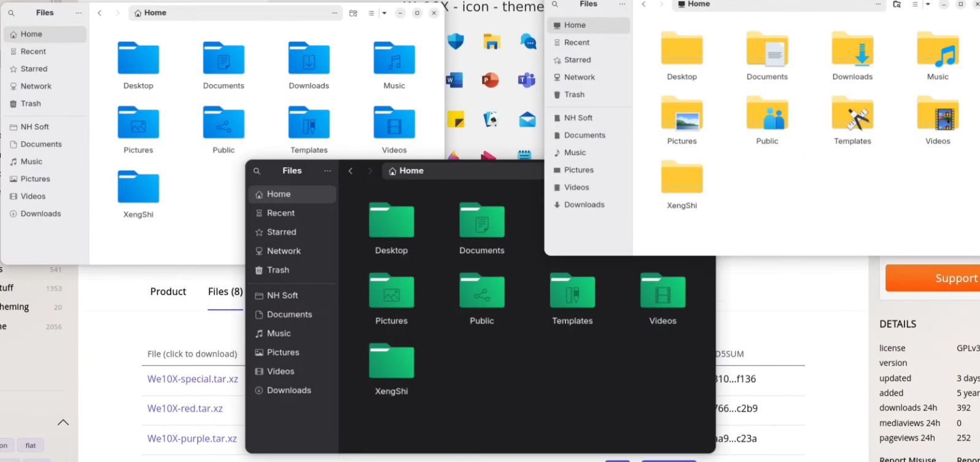Click search icon in the dark Files window
Screen dimensions: 980x462
tap(257, 171)
